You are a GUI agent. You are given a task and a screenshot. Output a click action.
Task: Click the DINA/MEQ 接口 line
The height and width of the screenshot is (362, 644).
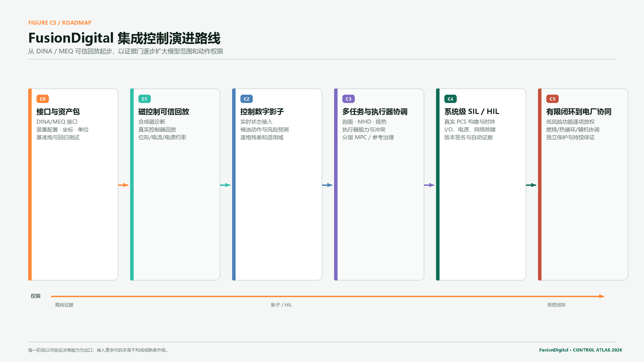57,122
